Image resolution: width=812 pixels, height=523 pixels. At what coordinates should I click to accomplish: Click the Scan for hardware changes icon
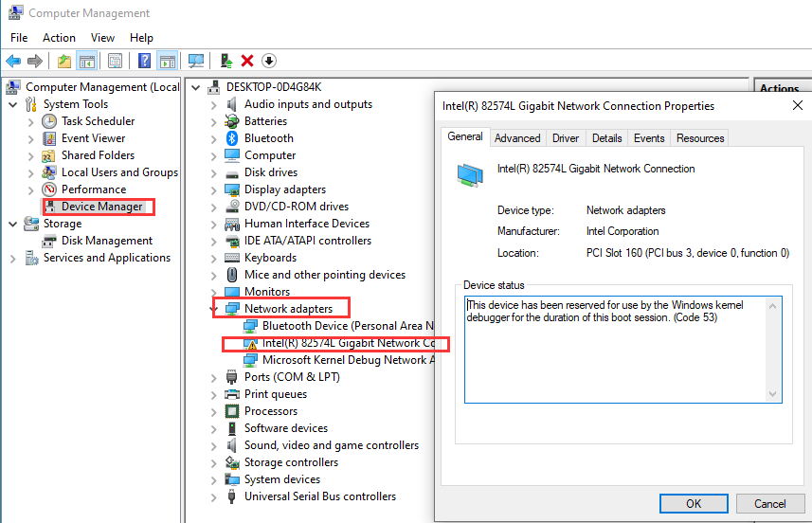click(196, 61)
